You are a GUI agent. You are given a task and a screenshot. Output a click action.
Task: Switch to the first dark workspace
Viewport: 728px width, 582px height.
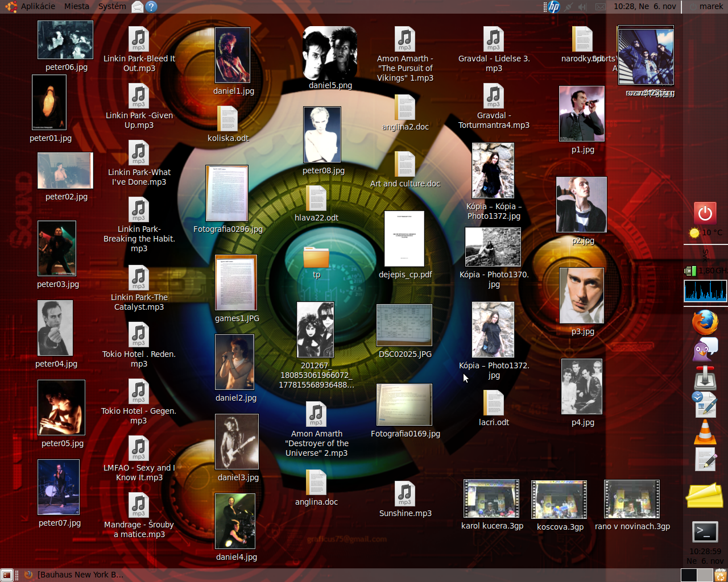689,575
